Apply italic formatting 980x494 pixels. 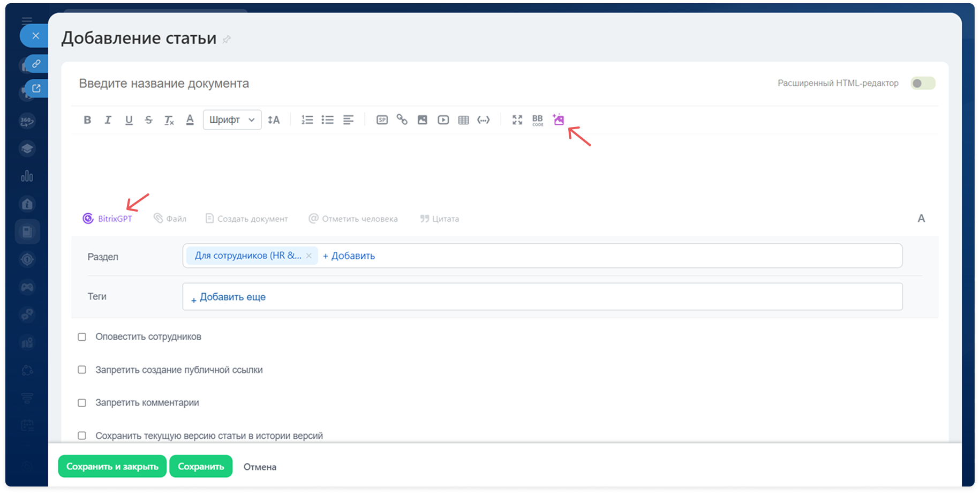click(108, 120)
